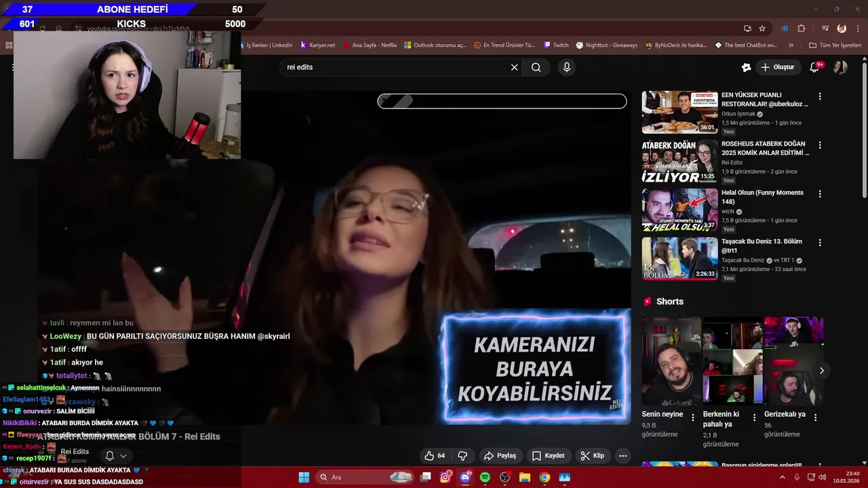Show next Shorts with the arrow

click(x=822, y=371)
